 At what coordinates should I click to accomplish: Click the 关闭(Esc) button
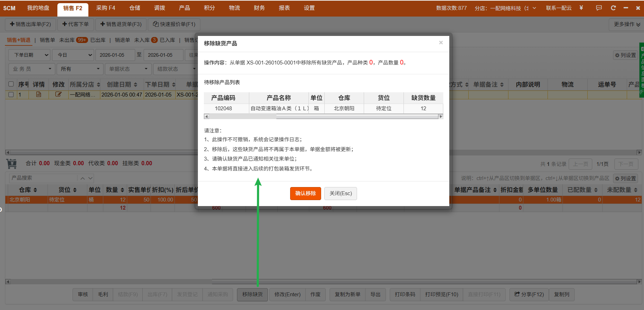click(340, 193)
